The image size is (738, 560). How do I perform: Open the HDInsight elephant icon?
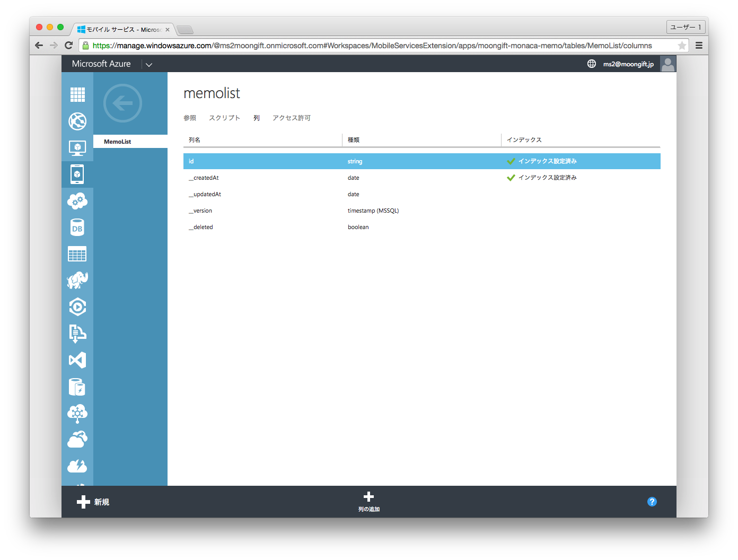coord(77,281)
